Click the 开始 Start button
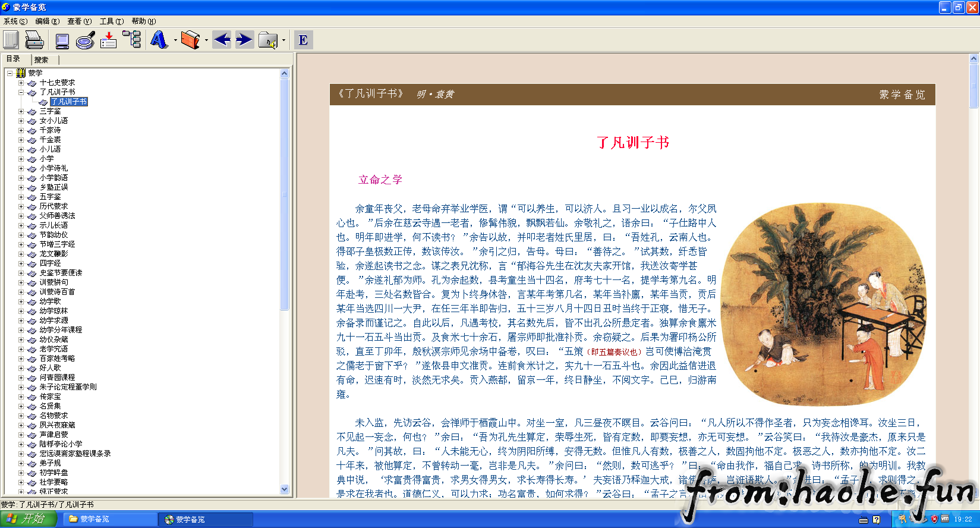 click(x=28, y=519)
